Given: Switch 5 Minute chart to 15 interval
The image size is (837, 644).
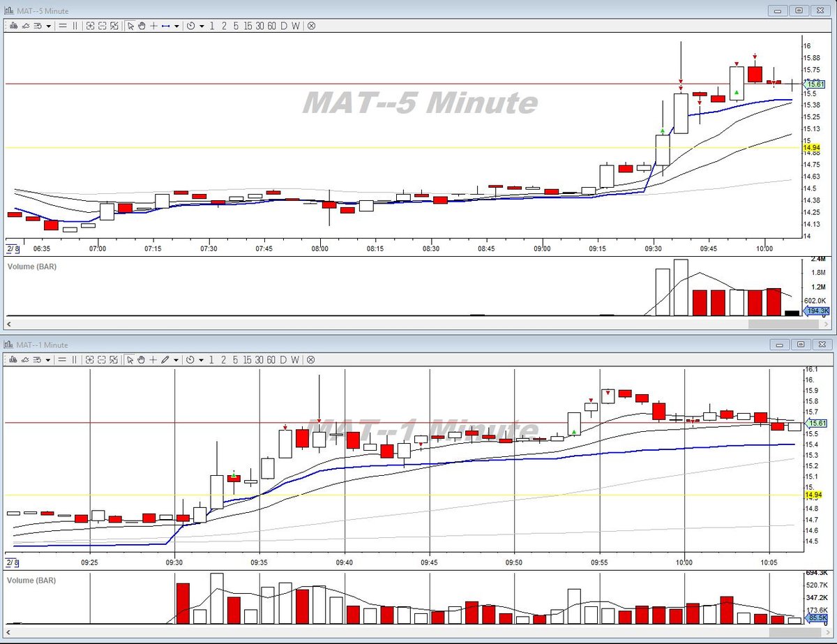Looking at the screenshot, I should [248, 26].
